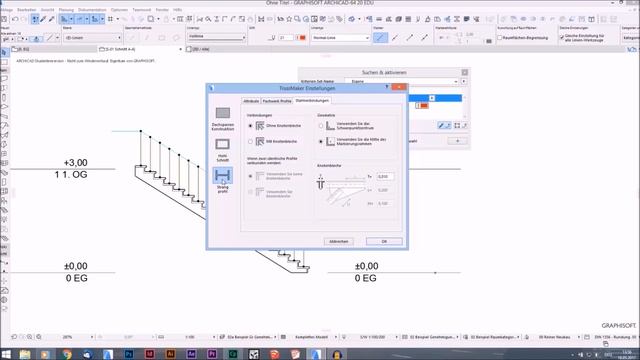Switch to the 0. EG floor plan tab
This screenshot has width=640, height=360.
point(53,49)
